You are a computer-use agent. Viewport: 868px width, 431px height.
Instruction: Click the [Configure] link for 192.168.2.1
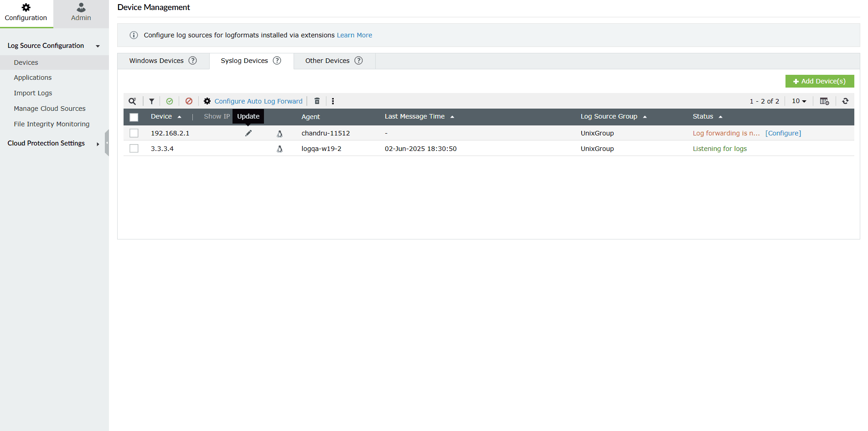tap(783, 133)
